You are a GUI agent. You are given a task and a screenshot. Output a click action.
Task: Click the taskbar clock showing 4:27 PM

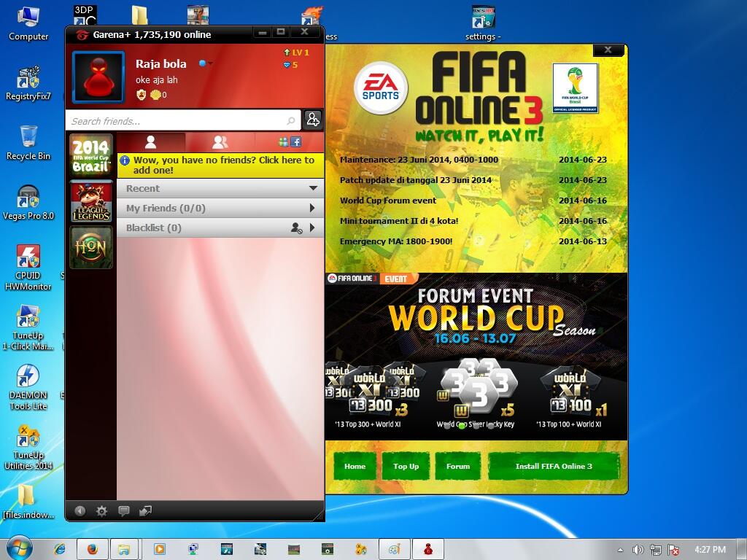pyautogui.click(x=710, y=550)
